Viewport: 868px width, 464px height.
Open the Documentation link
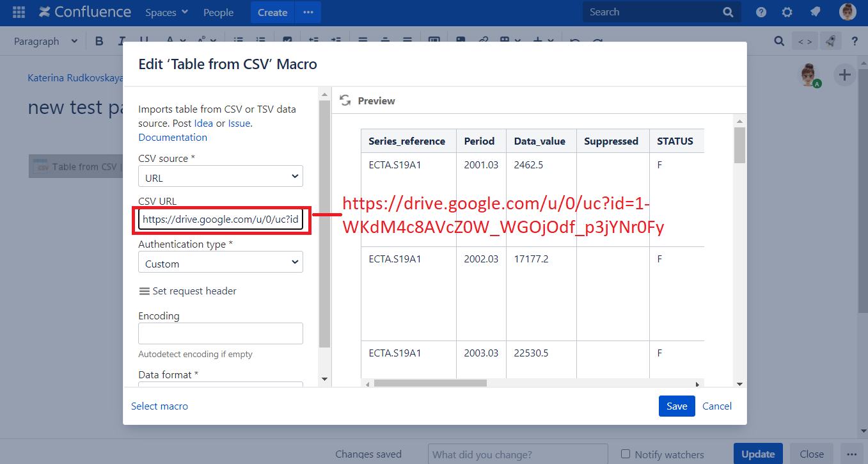coord(173,137)
